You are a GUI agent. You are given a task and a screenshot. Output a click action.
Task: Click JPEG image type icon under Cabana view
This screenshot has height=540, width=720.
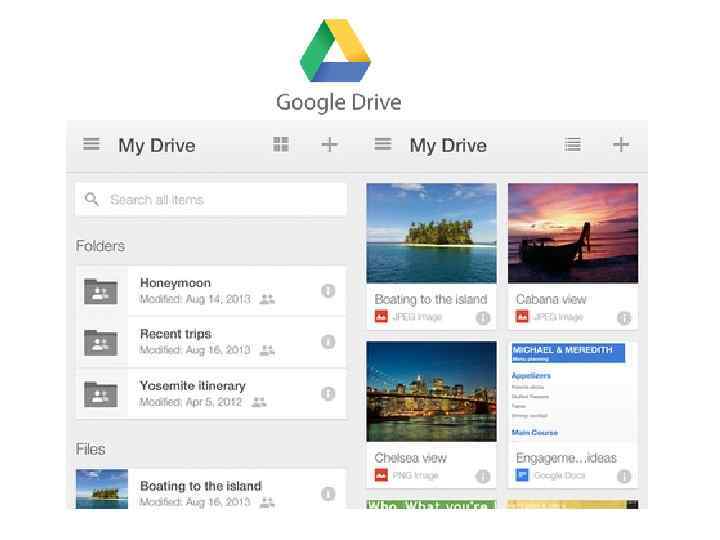[x=522, y=317]
